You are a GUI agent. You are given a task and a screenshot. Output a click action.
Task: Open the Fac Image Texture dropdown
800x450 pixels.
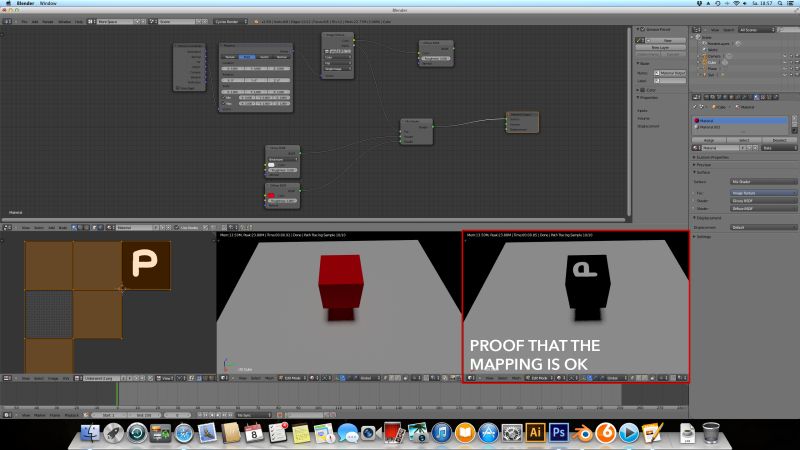tap(764, 193)
